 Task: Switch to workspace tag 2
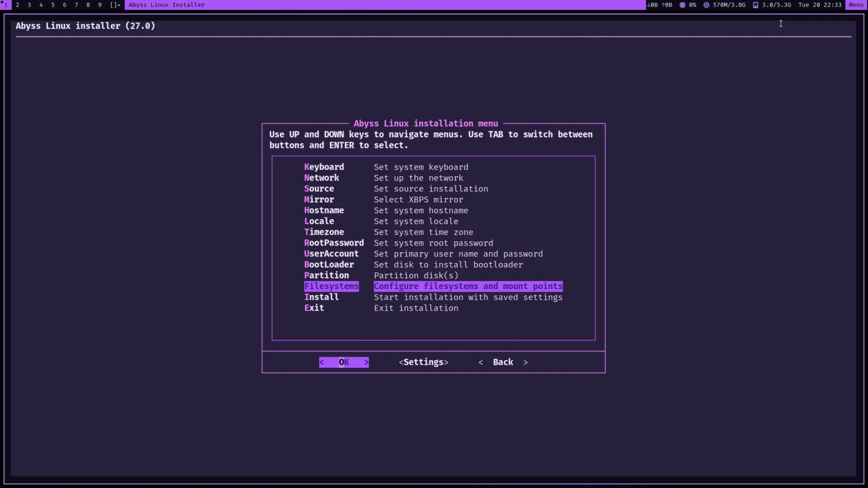(x=17, y=5)
